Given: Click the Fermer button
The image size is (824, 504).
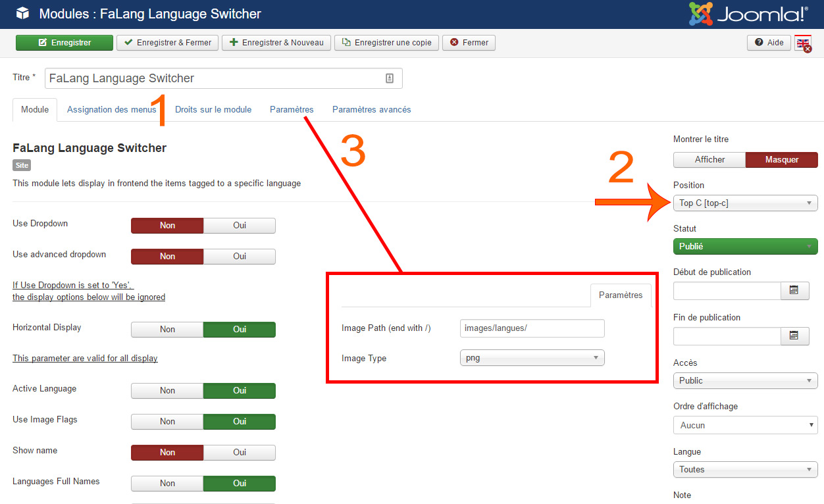Looking at the screenshot, I should [x=469, y=43].
